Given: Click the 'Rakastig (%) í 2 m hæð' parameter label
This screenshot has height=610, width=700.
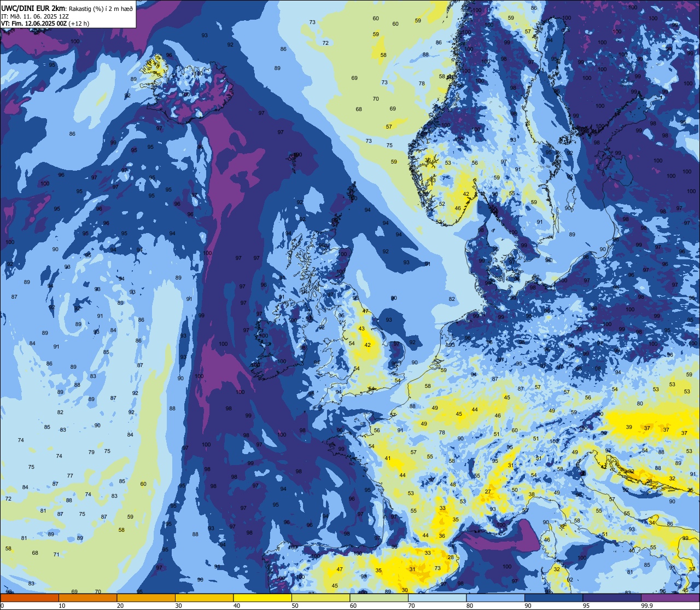Looking at the screenshot, I should click(101, 8).
